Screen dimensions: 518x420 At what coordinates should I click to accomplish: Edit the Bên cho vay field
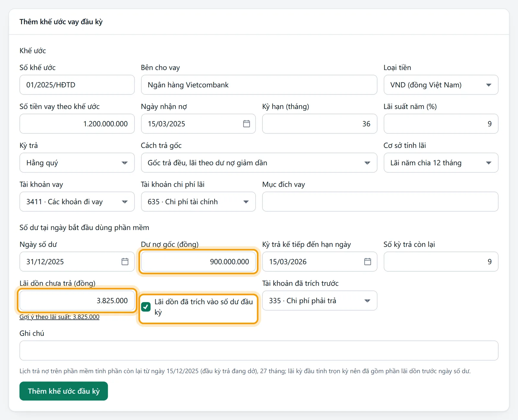[259, 85]
